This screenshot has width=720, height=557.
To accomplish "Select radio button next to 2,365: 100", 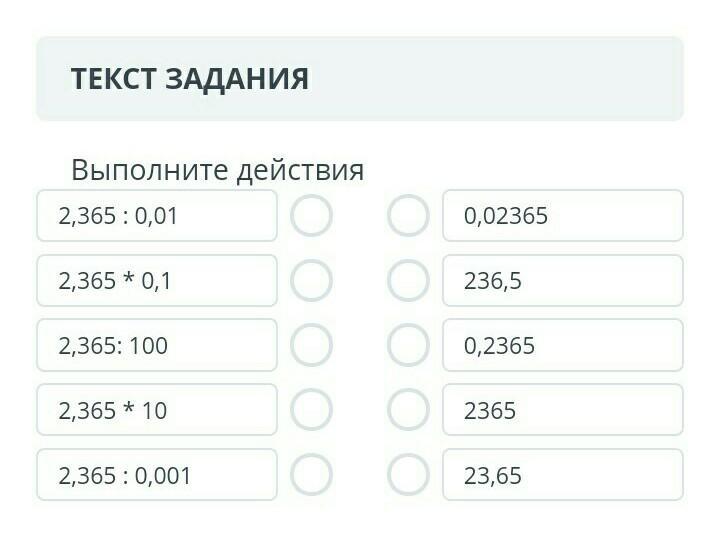I will [x=311, y=346].
